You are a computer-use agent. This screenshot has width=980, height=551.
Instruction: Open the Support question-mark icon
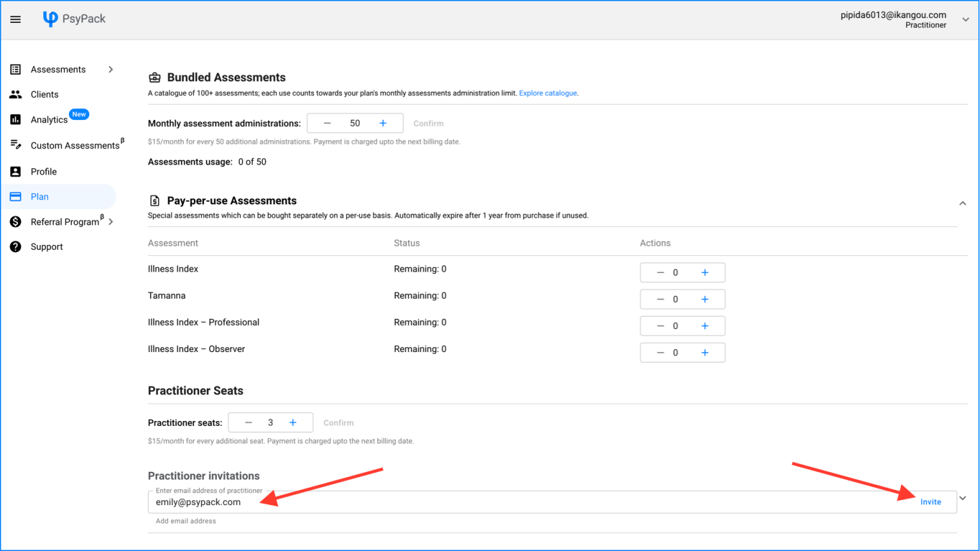(15, 247)
